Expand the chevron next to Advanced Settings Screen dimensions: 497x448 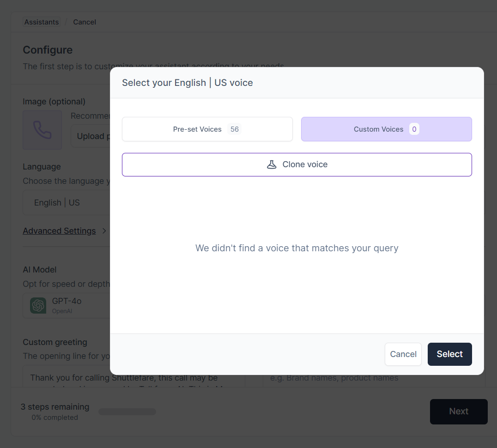104,231
